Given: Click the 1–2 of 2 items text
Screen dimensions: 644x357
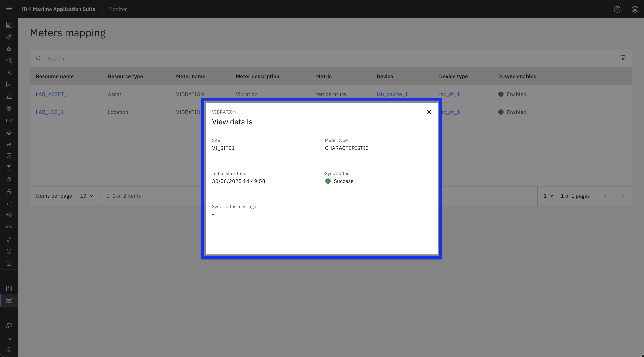Looking at the screenshot, I should (x=124, y=196).
